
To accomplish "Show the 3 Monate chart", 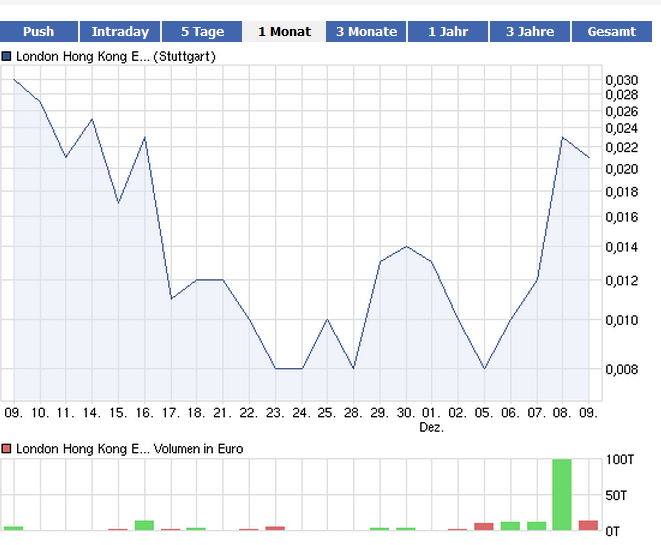I will (366, 31).
